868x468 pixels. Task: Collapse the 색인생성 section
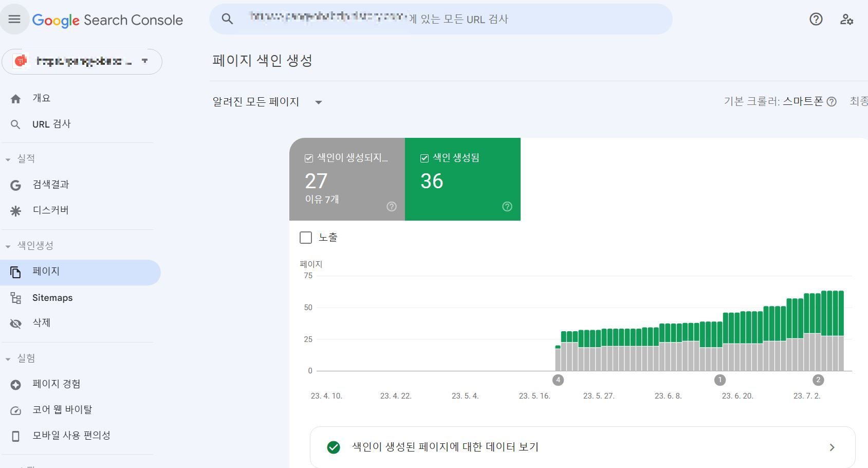click(x=8, y=246)
